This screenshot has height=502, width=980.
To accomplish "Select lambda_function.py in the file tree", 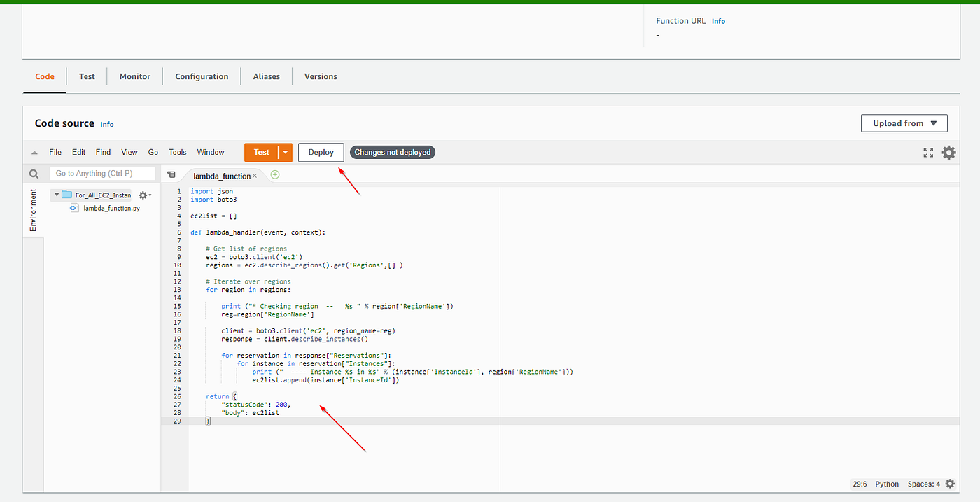I will pyautogui.click(x=111, y=208).
